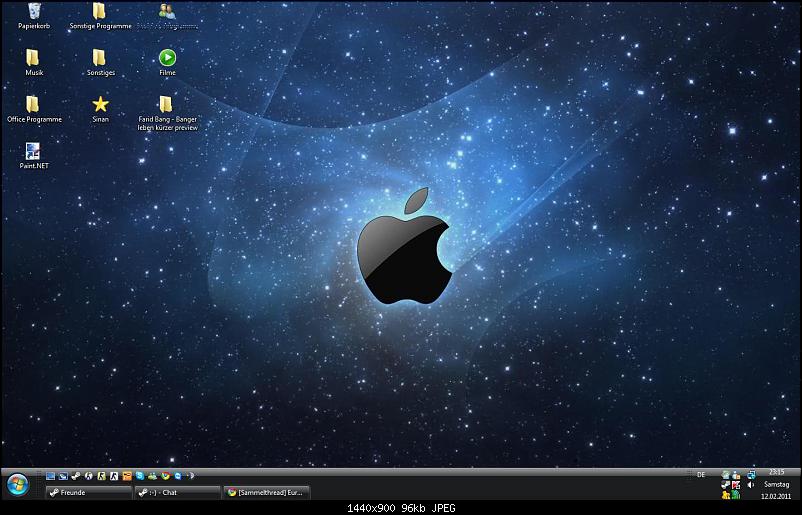Open the Papierkorb recycle bin

click(34, 12)
